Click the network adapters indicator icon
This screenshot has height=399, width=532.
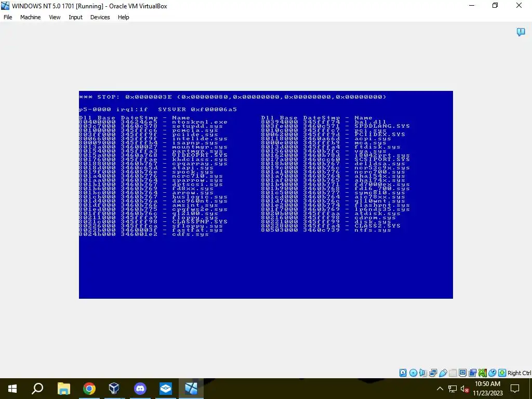tap(433, 373)
